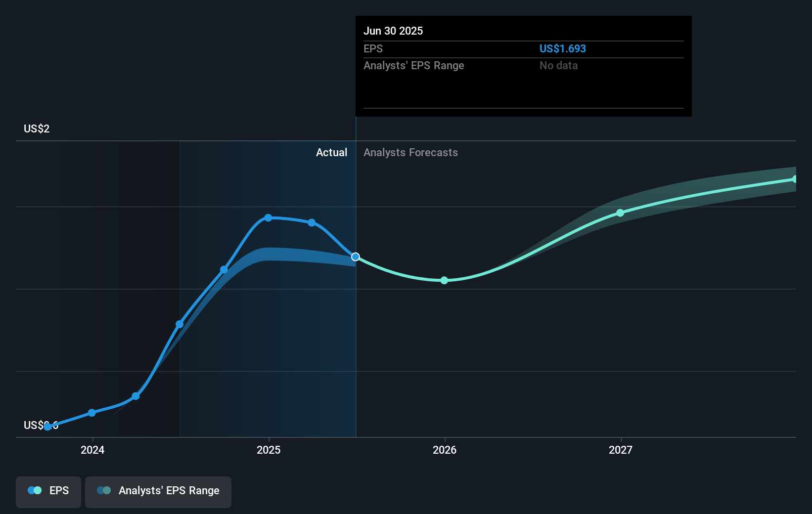Click the 'Analysts Forecasts' section label
812x514 pixels.
[x=410, y=152]
